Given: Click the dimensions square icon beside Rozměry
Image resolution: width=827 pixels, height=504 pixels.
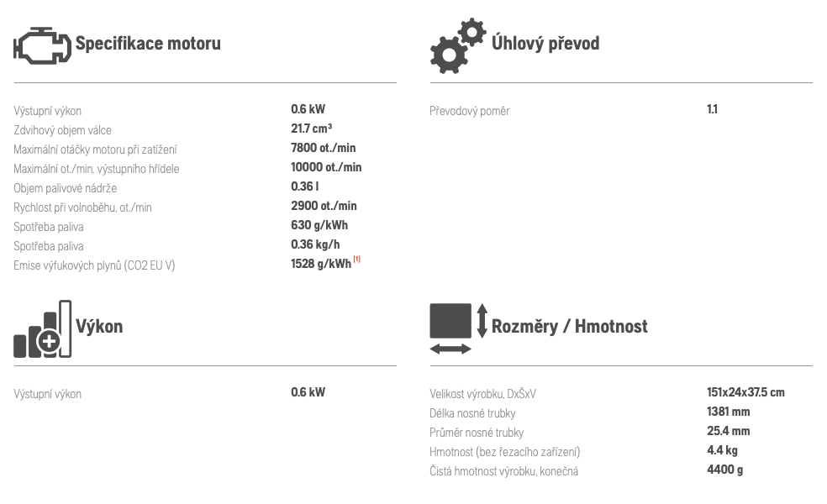Looking at the screenshot, I should pyautogui.click(x=450, y=321).
